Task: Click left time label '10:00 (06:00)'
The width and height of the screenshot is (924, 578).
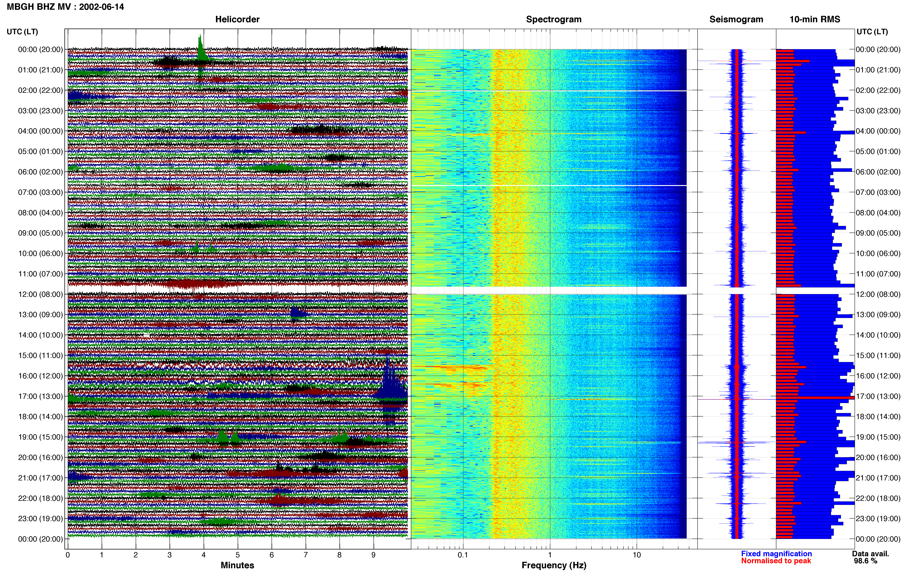Action: [40, 253]
